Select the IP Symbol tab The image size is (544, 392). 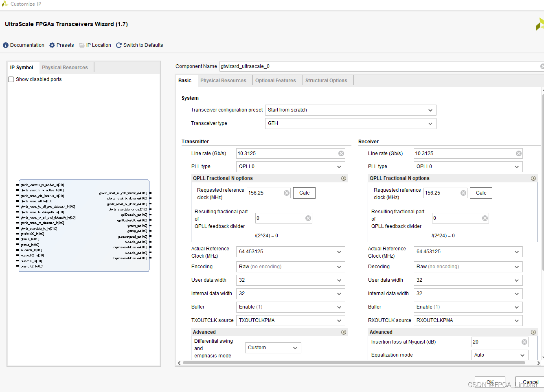click(22, 68)
